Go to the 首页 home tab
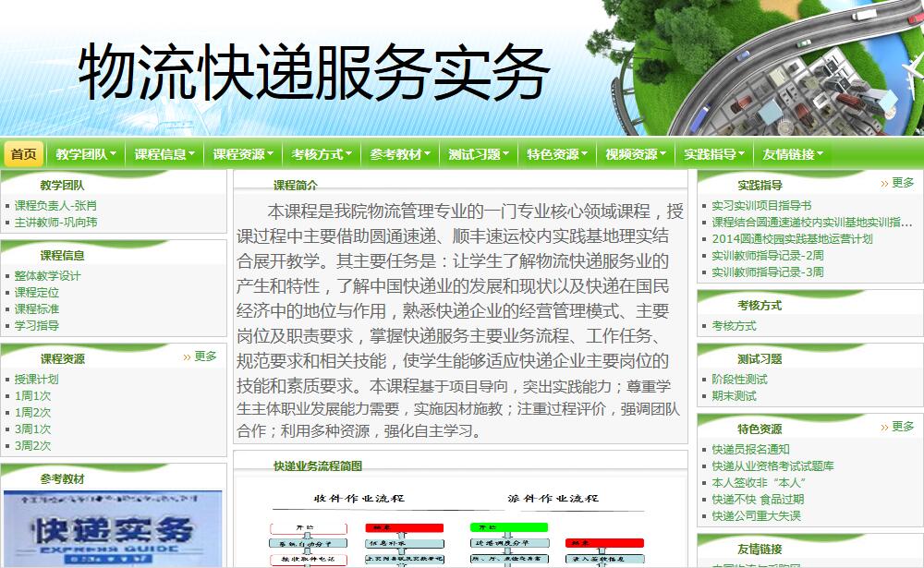924x568 pixels. (x=24, y=154)
